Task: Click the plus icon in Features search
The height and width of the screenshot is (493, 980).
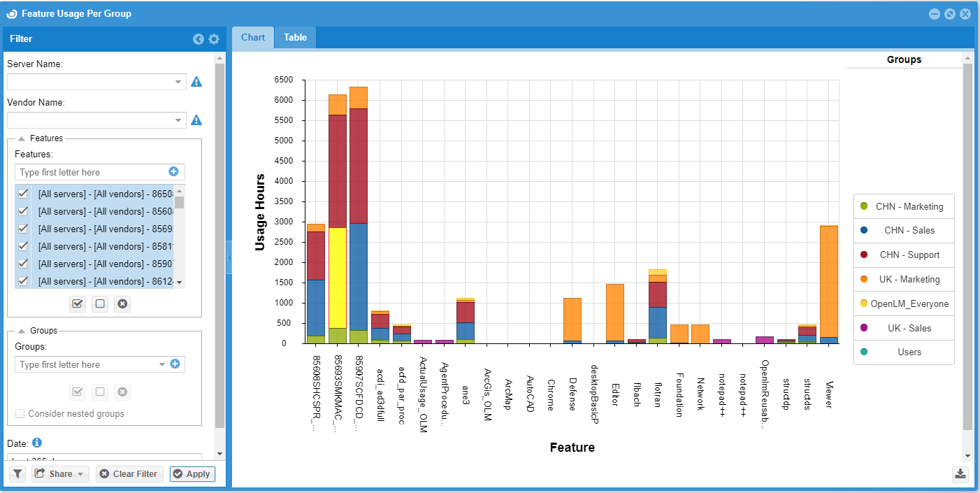Action: (173, 171)
